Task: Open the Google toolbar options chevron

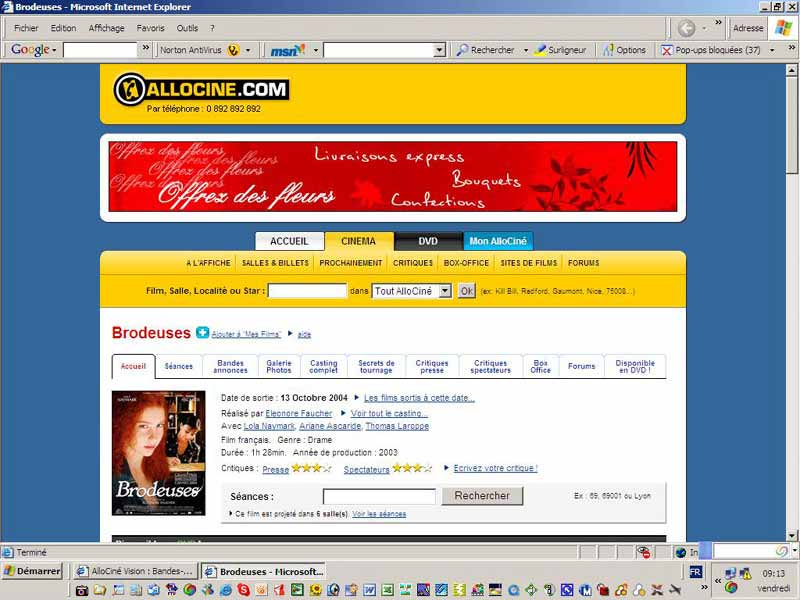Action: click(146, 50)
